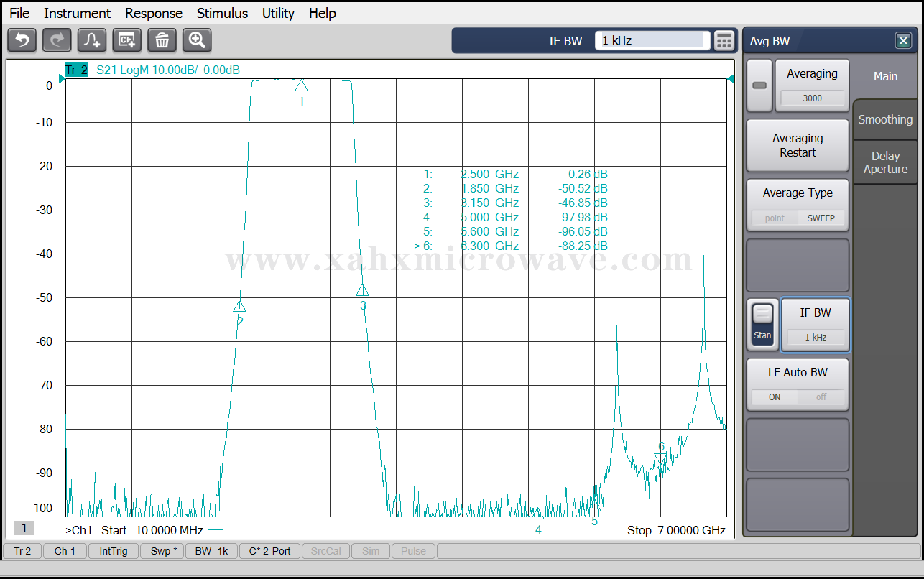
Task: Click the Redo arrow icon
Action: click(x=57, y=40)
